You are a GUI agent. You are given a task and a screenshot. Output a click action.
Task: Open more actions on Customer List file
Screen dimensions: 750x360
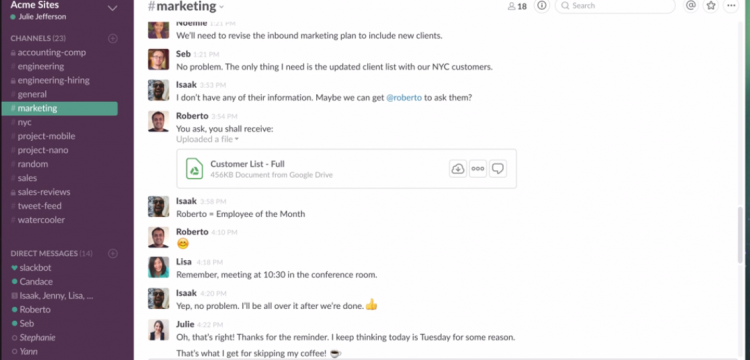pos(478,168)
